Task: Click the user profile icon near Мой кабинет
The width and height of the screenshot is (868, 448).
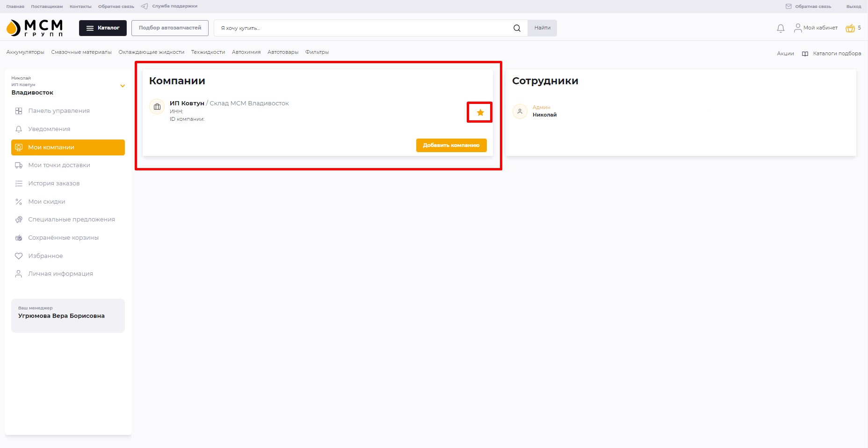Action: coord(797,28)
